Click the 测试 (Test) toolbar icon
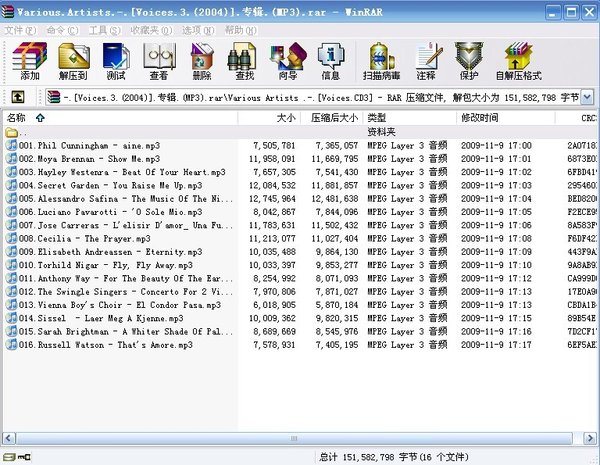Image resolution: width=600 pixels, height=465 pixels. tap(116, 61)
